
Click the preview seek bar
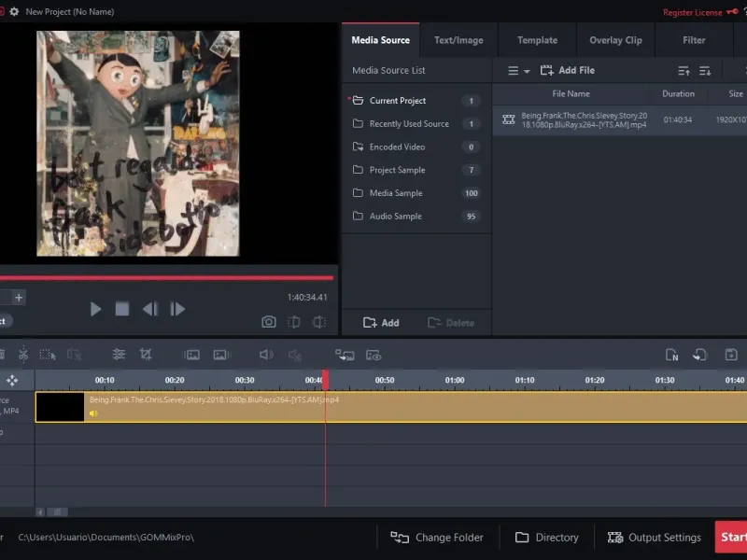(x=166, y=277)
